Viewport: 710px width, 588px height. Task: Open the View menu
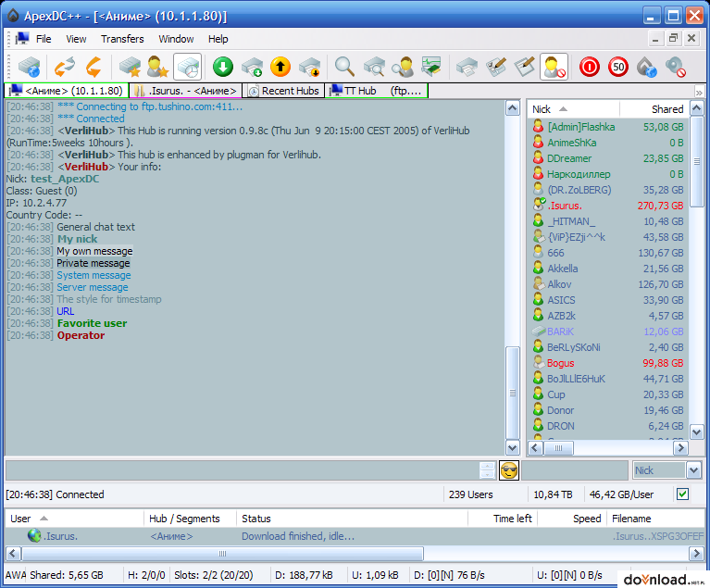click(x=76, y=39)
